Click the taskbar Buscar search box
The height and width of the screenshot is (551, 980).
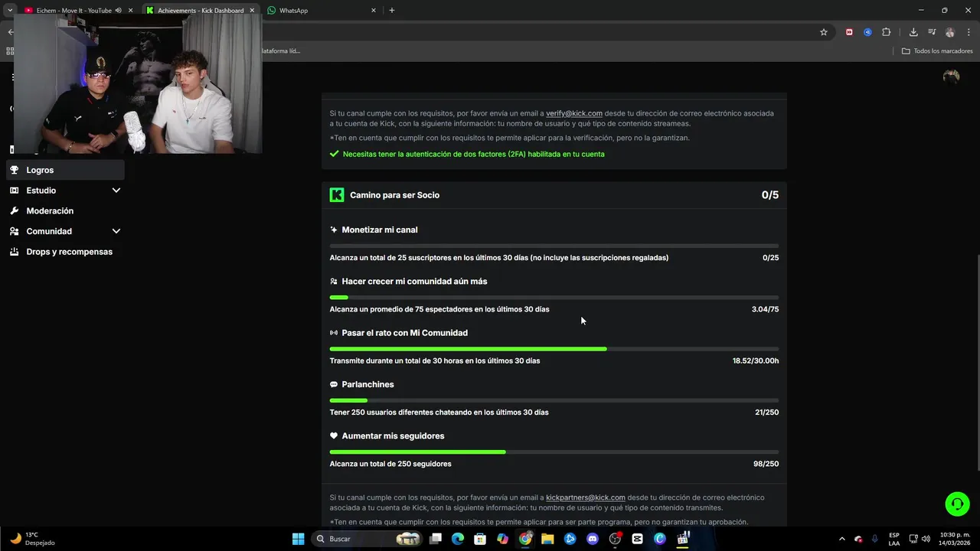tap(367, 539)
